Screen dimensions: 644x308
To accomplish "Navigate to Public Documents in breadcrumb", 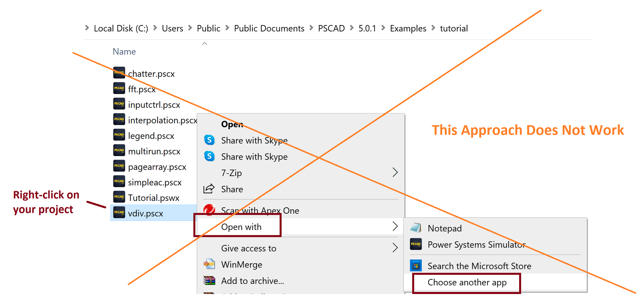I will click(x=269, y=29).
